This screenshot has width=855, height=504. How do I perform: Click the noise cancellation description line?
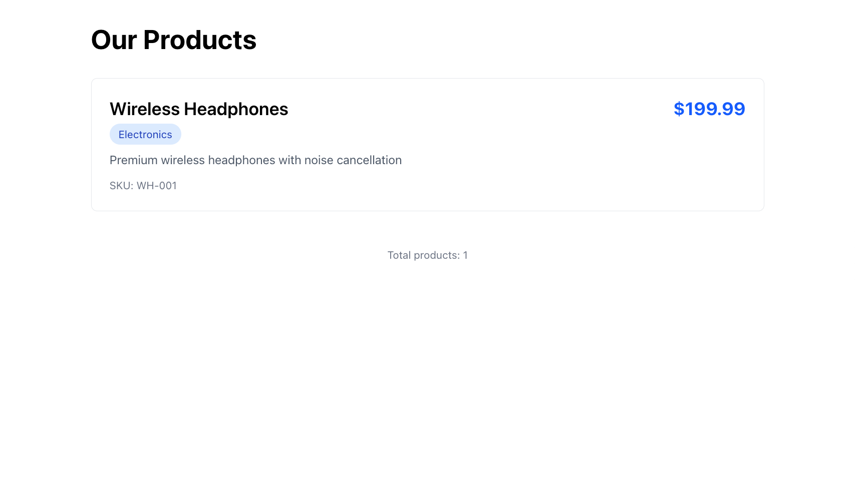[x=255, y=160]
